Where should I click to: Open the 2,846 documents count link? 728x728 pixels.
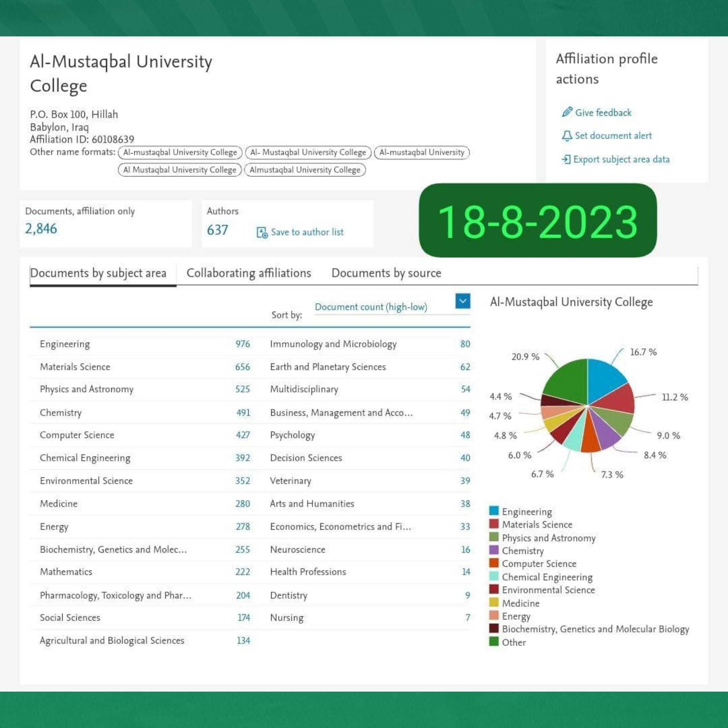coord(41,228)
